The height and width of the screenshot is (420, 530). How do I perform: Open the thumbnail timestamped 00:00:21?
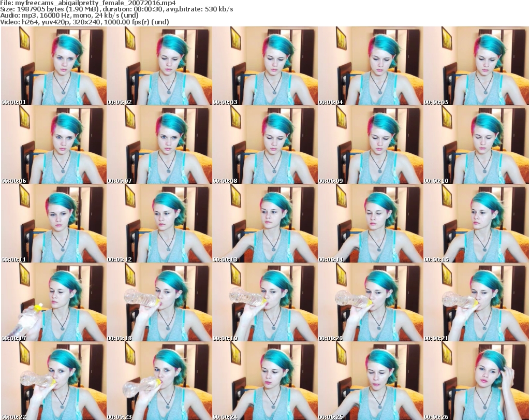pyautogui.click(x=476, y=302)
